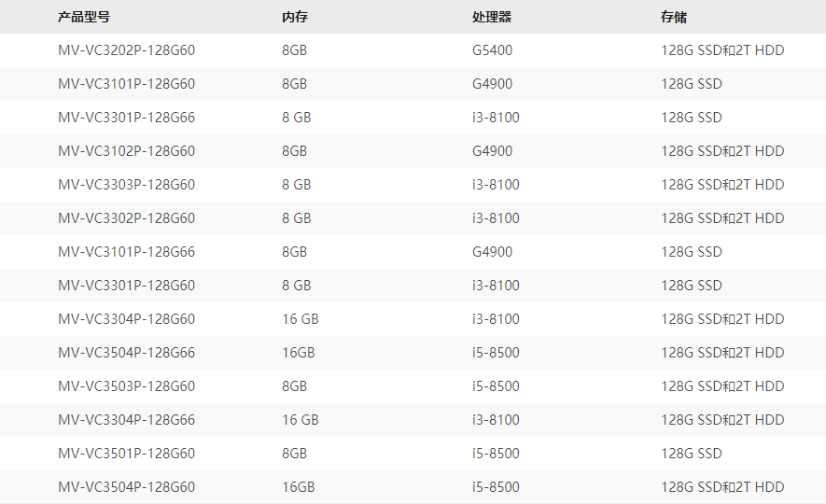Select product model MV-VC3501P-128G60
The image size is (826, 504).
tap(126, 454)
